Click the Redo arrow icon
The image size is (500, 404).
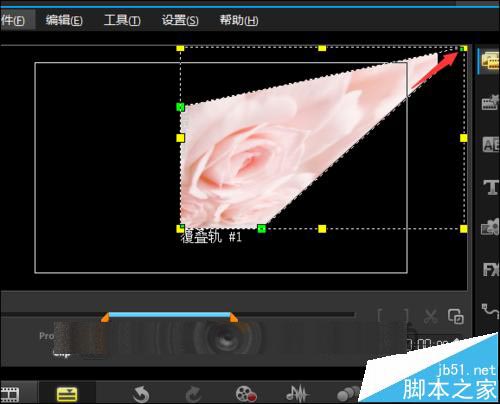pyautogui.click(x=193, y=394)
